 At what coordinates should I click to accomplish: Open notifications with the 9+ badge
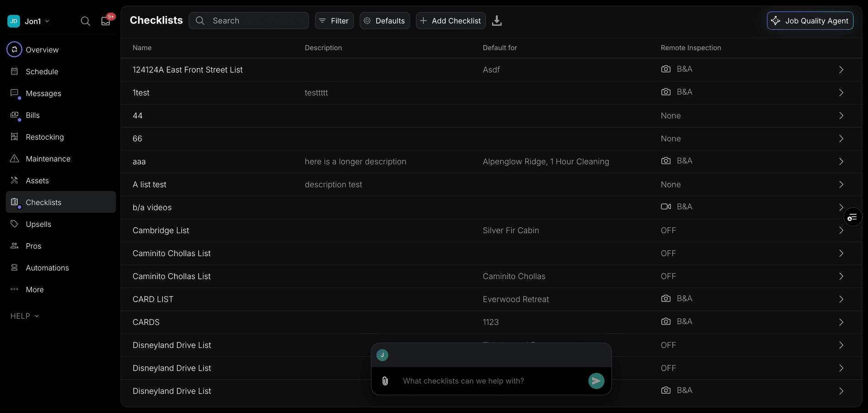coord(105,21)
